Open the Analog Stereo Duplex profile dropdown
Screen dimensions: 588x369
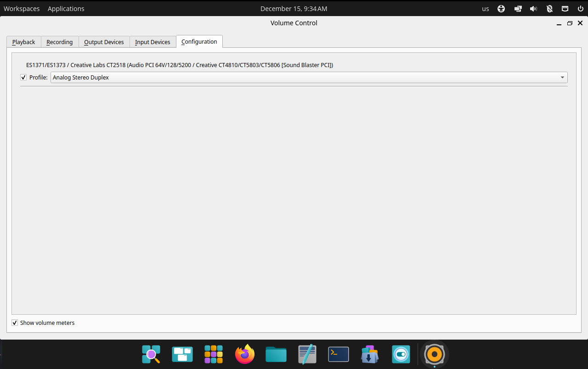308,77
